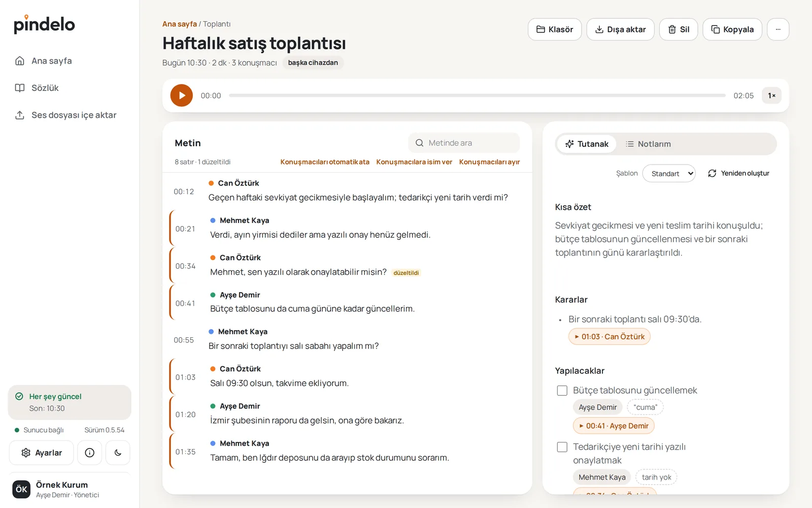Click the audio progress bar track
This screenshot has height=508, width=812.
pos(477,96)
